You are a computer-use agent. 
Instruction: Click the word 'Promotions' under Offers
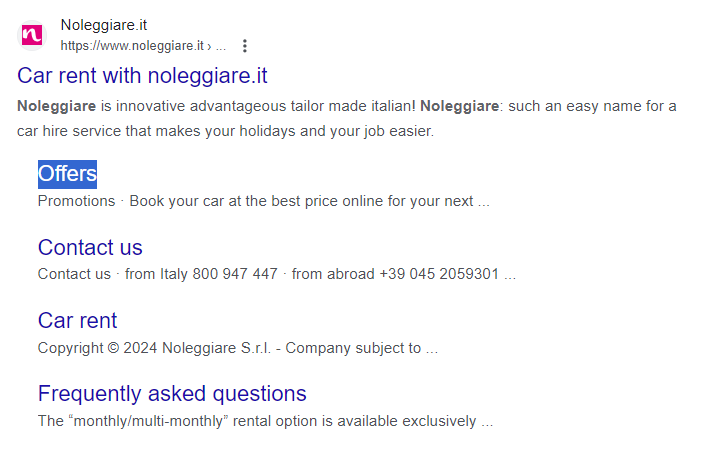[x=76, y=201]
